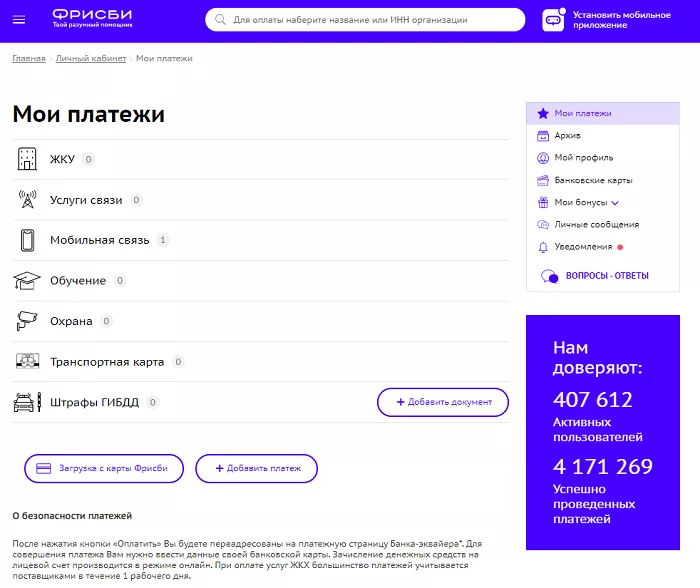Click the mobile app install icon

point(553,20)
